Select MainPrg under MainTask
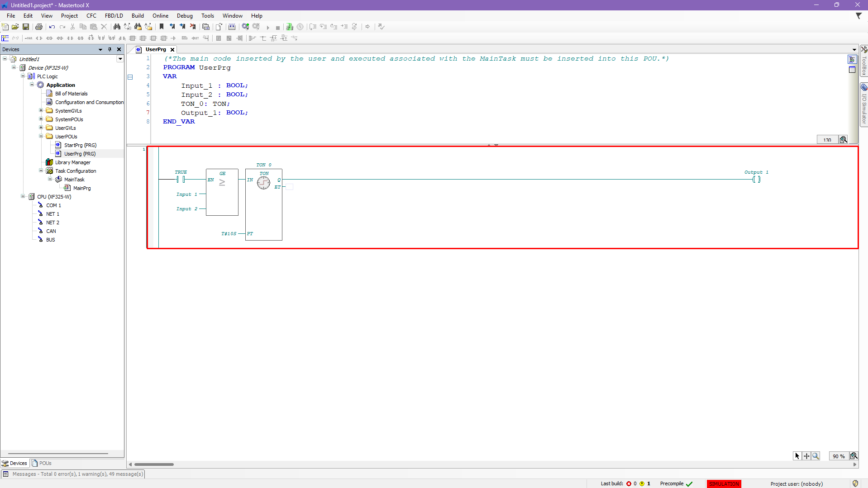Image resolution: width=868 pixels, height=488 pixels. click(x=82, y=188)
